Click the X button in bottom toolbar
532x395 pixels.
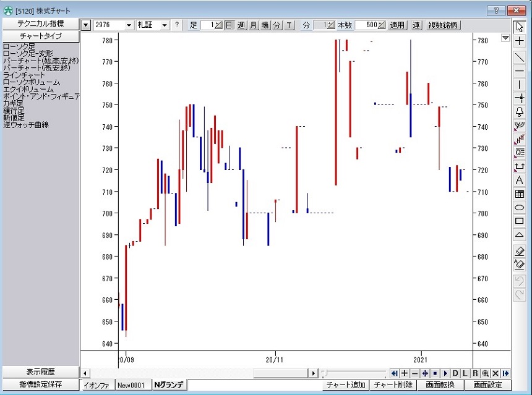pyautogui.click(x=496, y=373)
